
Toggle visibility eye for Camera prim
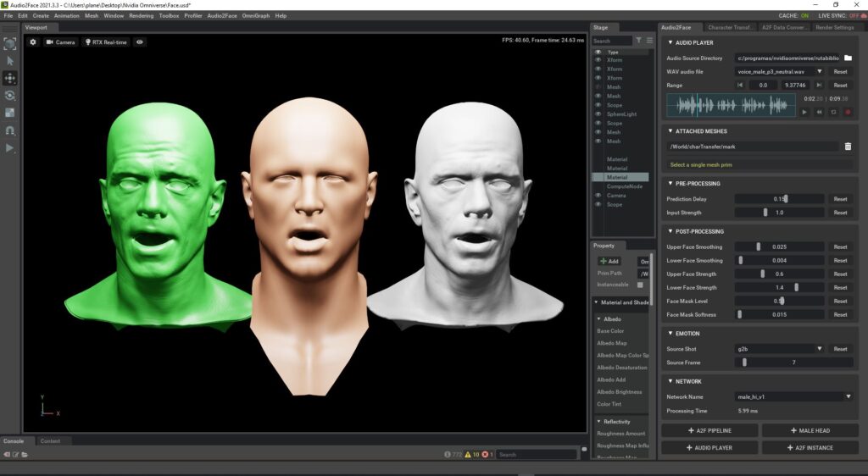pos(598,196)
